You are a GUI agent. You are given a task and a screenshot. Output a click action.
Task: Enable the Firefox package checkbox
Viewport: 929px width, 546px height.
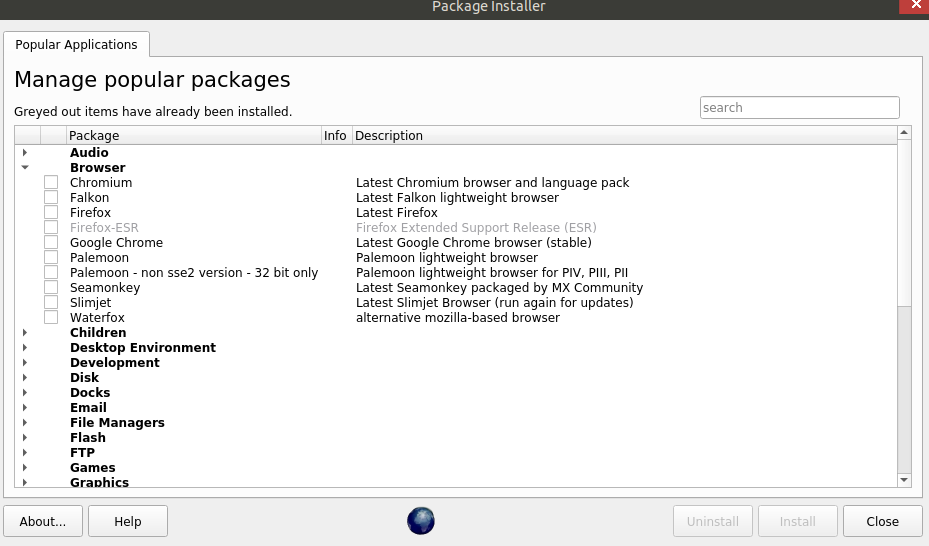(x=51, y=212)
